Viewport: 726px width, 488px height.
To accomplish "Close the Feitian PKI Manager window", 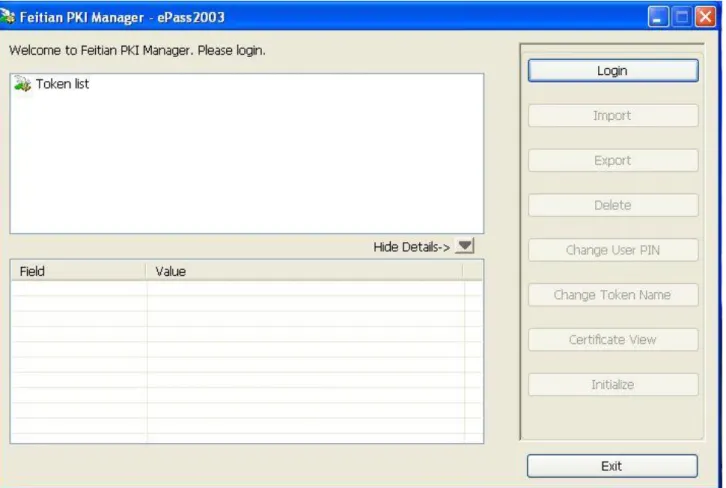I will 705,17.
